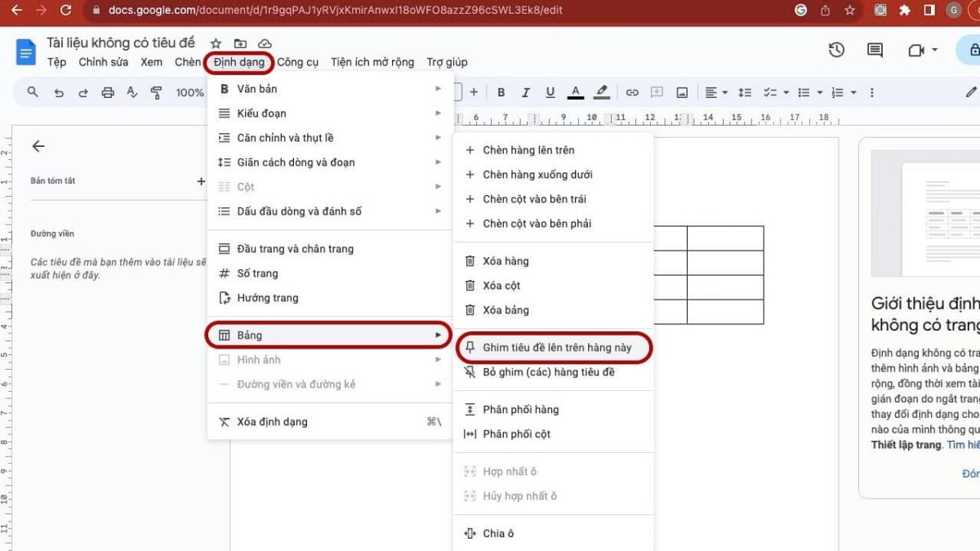Screen dimensions: 980x551
Task: Pick a text color with the A swatch
Action: 575,92
